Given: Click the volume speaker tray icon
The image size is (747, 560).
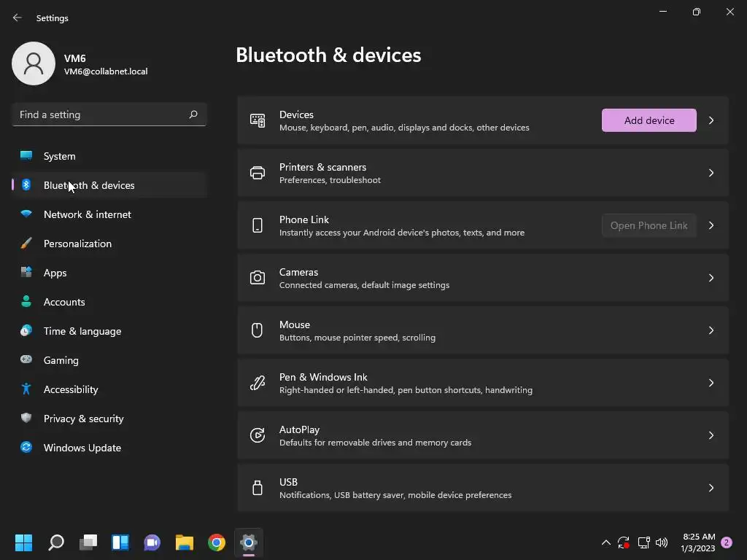Looking at the screenshot, I should coord(662,542).
